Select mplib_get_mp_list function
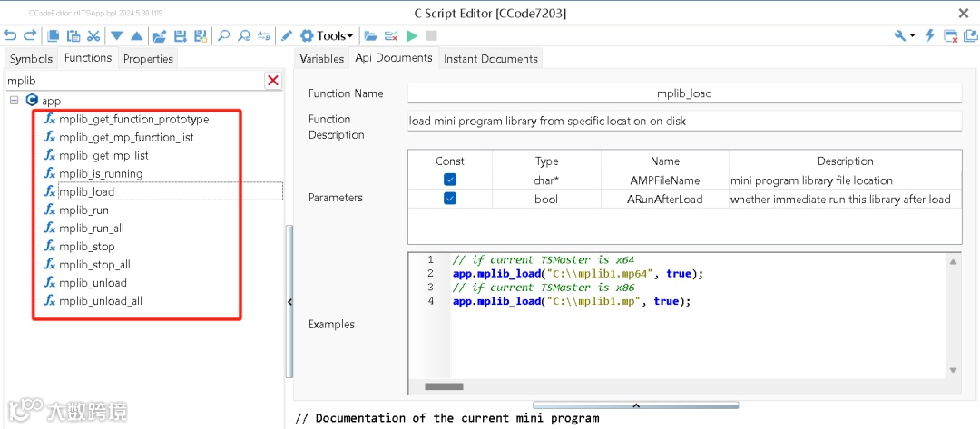 coord(103,155)
